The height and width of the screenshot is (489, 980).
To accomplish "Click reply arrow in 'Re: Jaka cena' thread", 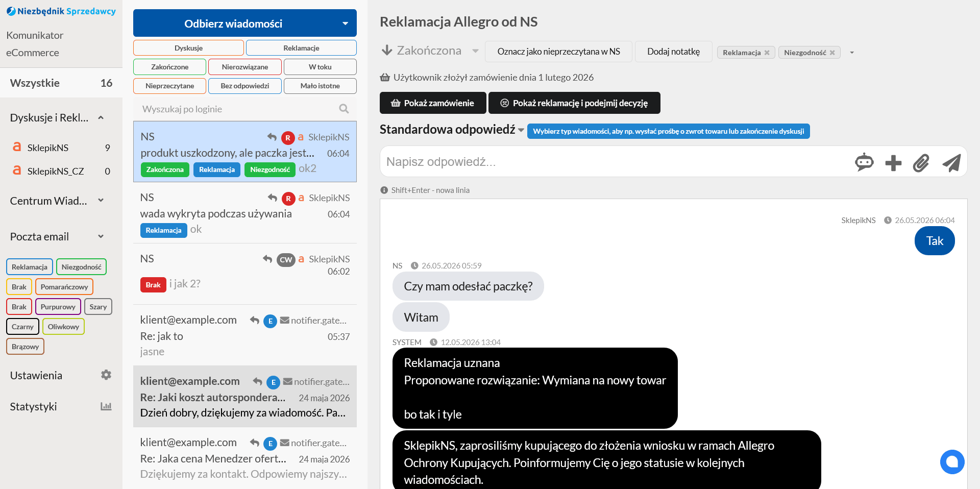I will coord(255,443).
